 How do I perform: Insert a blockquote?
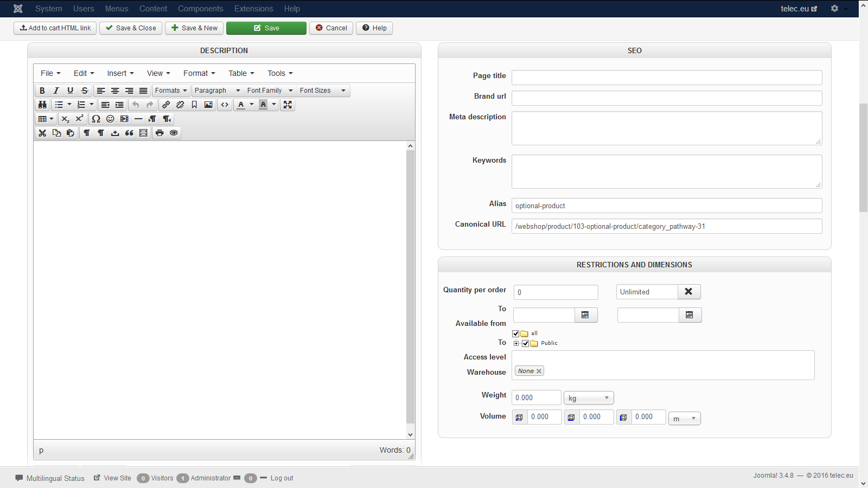[x=129, y=133]
